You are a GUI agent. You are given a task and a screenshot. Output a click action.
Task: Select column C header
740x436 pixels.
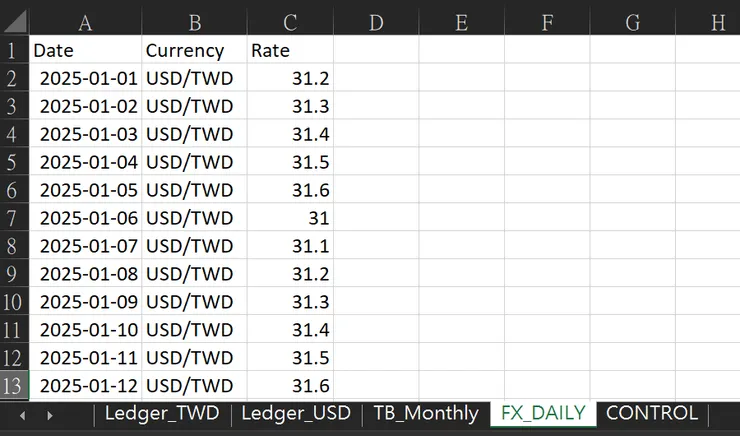tap(290, 22)
